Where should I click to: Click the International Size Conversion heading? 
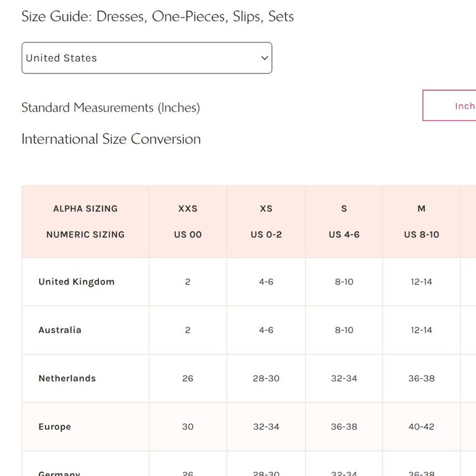coord(111,139)
